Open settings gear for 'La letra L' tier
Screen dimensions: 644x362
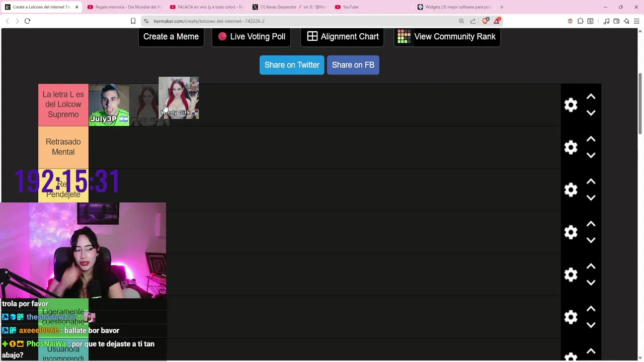click(x=571, y=105)
